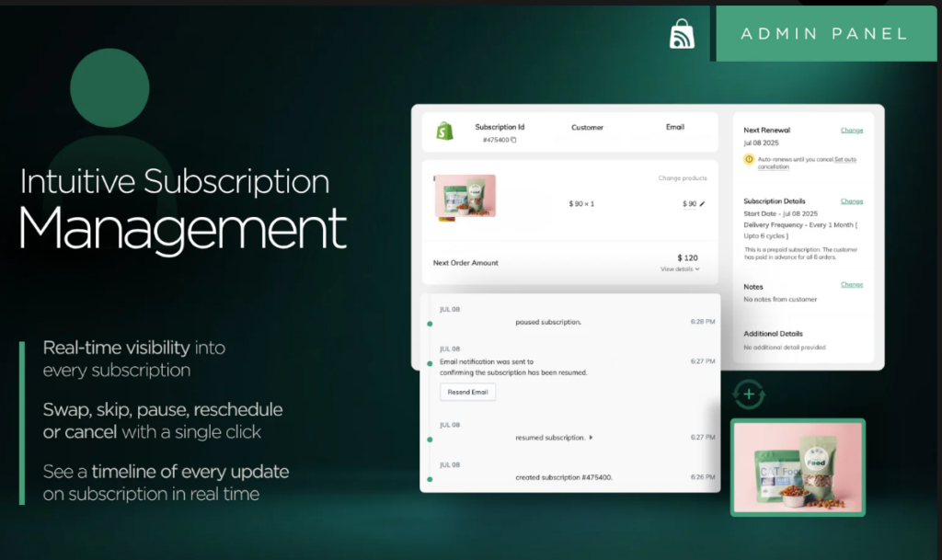Click the cat food product thumbnail in order
The height and width of the screenshot is (560, 942).
click(x=465, y=196)
